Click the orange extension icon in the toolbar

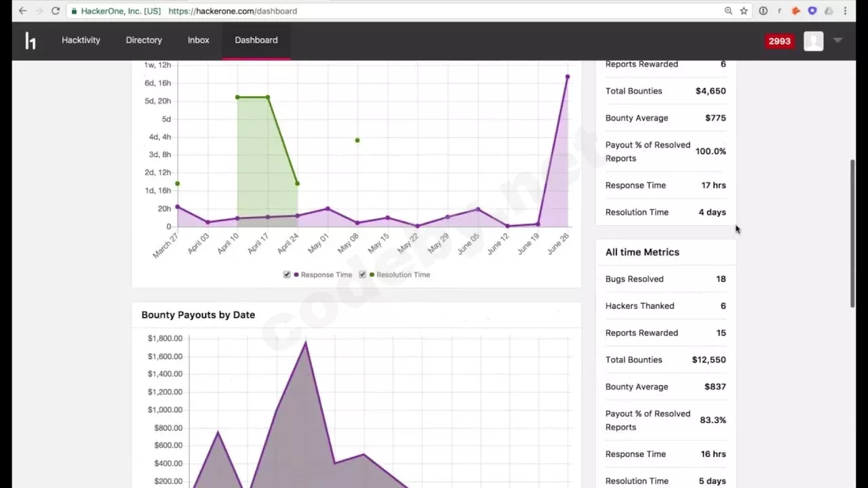click(x=796, y=11)
